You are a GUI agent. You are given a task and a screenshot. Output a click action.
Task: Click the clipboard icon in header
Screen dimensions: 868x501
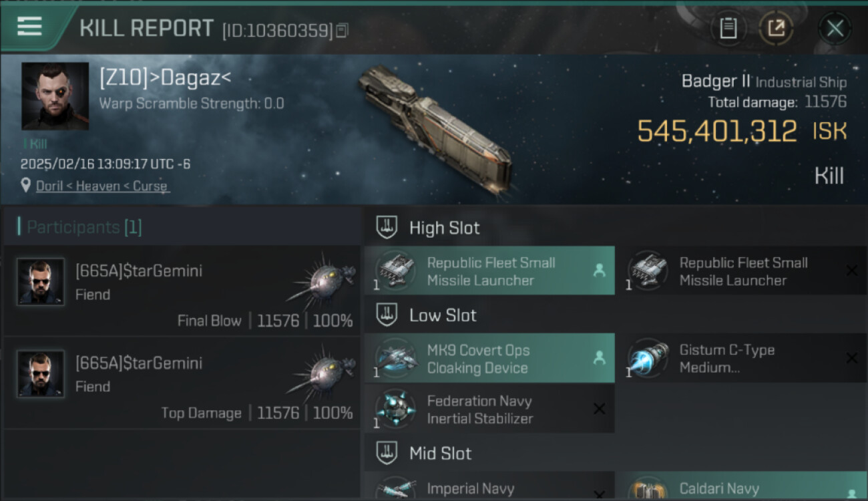(728, 28)
